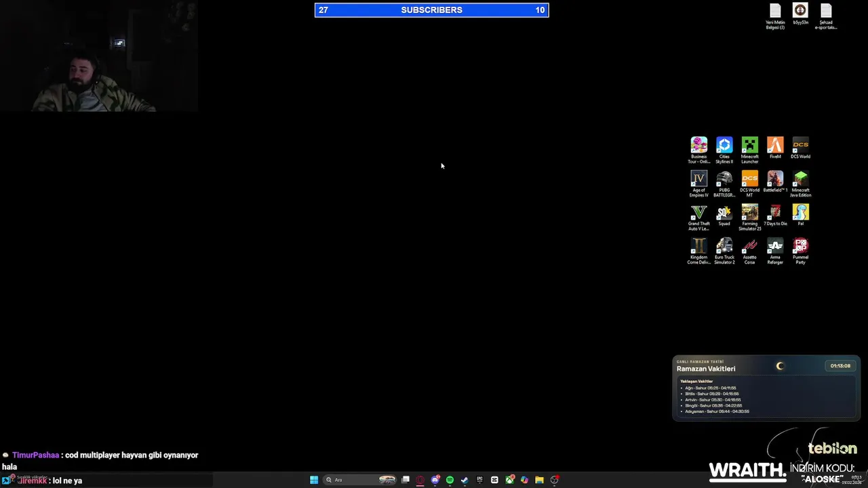The height and width of the screenshot is (488, 868).
Task: Select the 7 Days to Die icon
Action: coord(775,216)
